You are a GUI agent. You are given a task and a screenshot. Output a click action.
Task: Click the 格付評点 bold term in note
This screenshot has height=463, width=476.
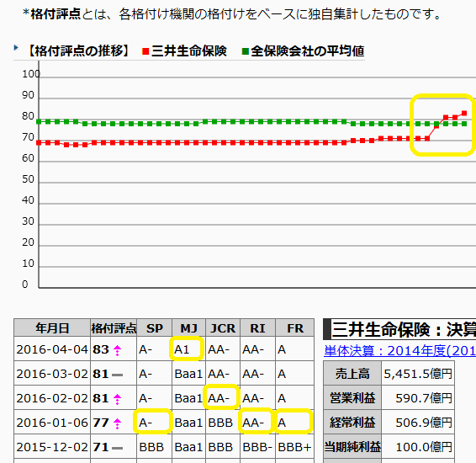click(x=56, y=14)
